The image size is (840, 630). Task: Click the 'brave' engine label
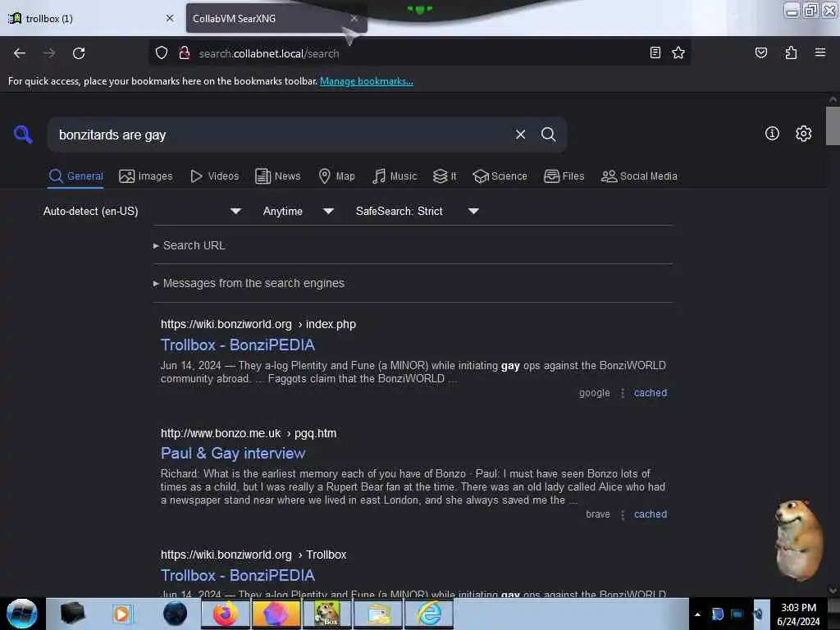(598, 514)
